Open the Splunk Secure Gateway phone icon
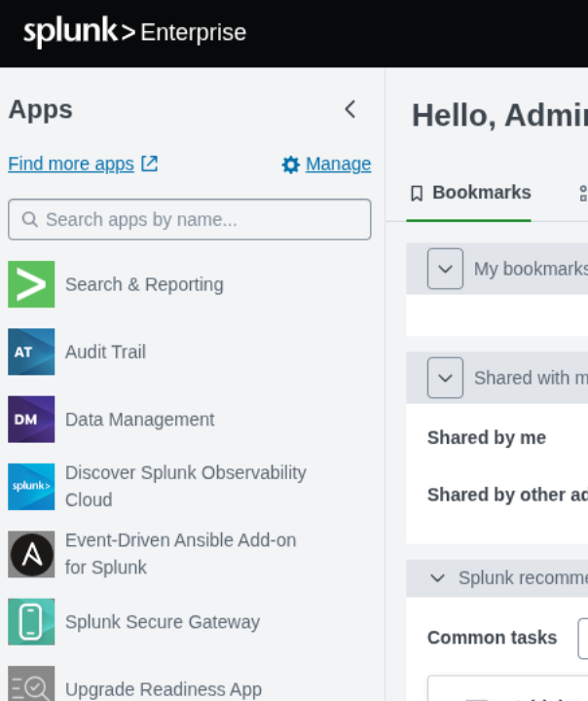The height and width of the screenshot is (701, 588). click(31, 622)
